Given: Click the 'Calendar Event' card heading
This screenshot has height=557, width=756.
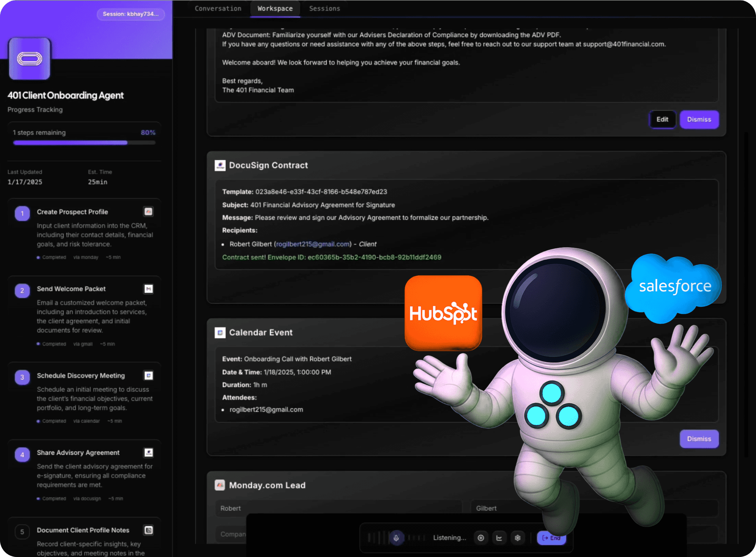Looking at the screenshot, I should 261,332.
